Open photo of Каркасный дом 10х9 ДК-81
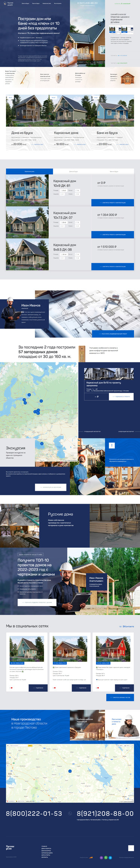 pos(27,190)
